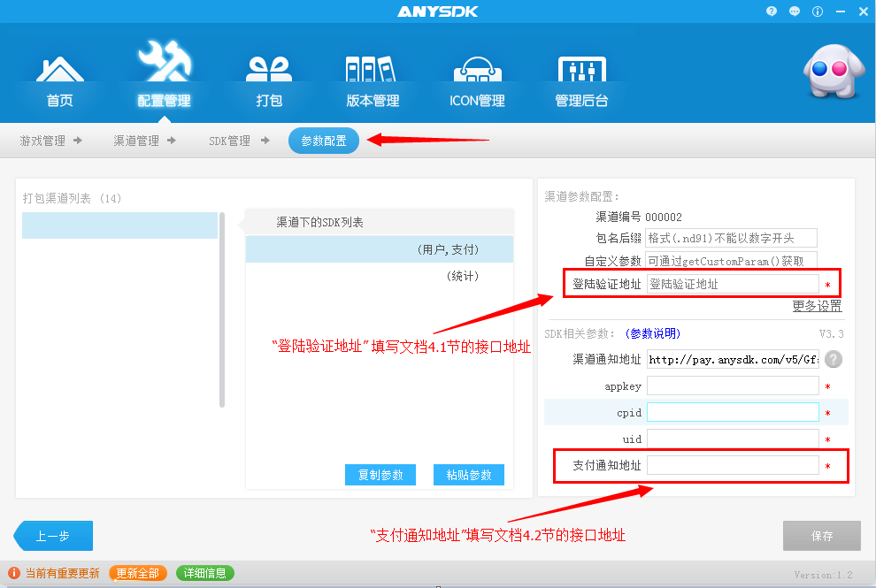This screenshot has width=876, height=588.
Task: Click the 登陆验证地址 input field
Action: tap(733, 284)
